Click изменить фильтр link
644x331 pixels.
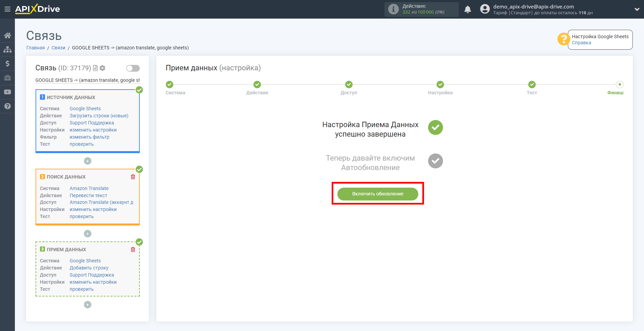click(89, 137)
